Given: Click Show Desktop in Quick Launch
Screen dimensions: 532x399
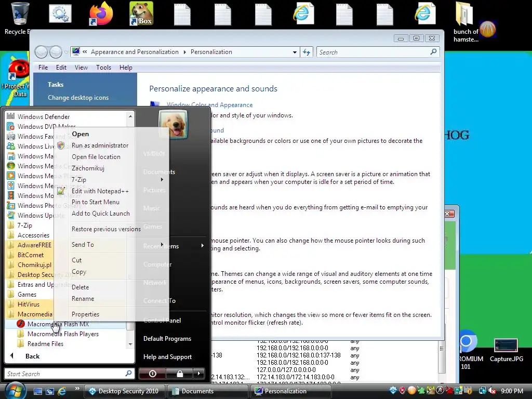Looking at the screenshot, I should pos(37,391).
